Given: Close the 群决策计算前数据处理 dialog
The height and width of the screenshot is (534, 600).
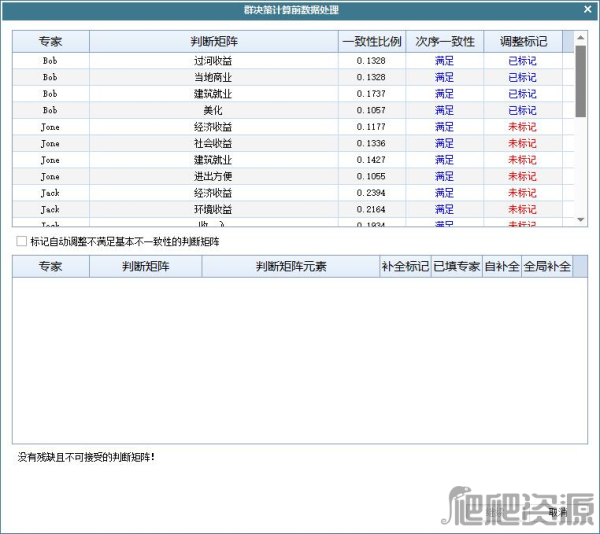Looking at the screenshot, I should coord(586,9).
